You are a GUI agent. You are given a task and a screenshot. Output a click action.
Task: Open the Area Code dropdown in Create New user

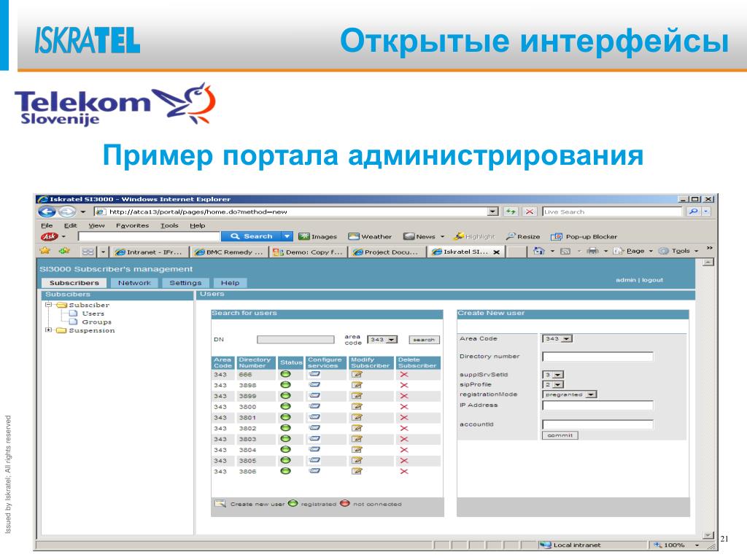[566, 338]
